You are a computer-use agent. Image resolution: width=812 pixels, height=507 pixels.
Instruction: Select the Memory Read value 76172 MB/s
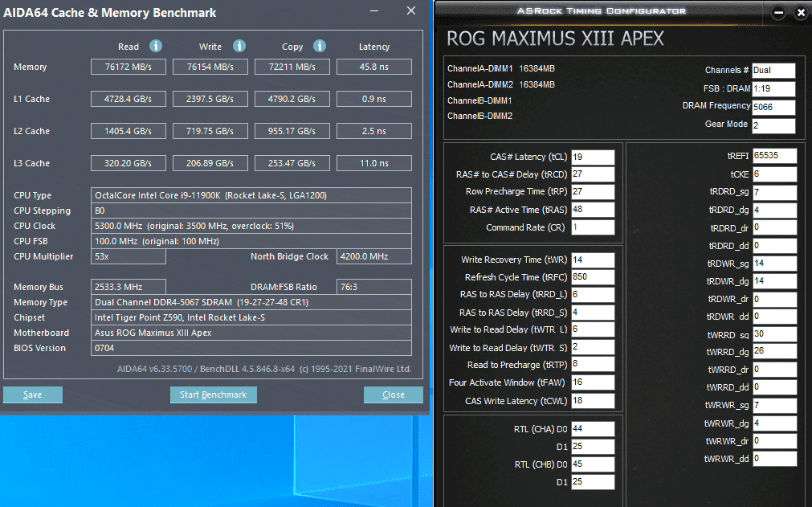pyautogui.click(x=129, y=67)
